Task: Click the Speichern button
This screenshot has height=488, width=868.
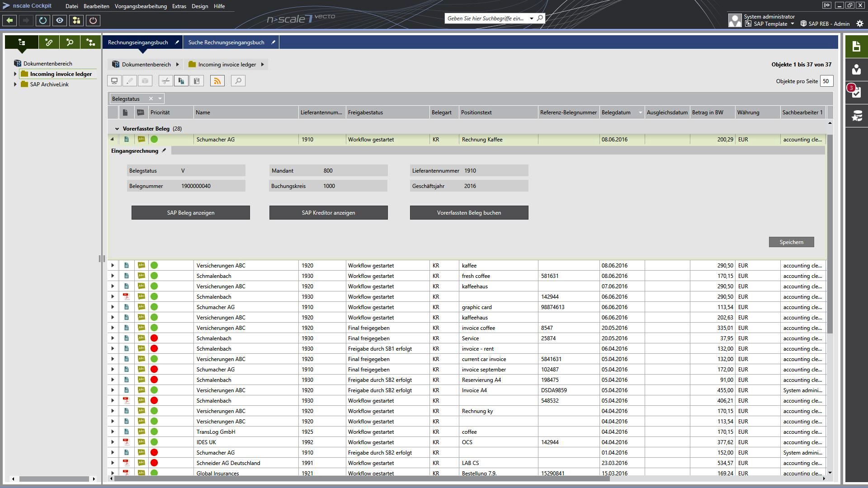Action: (791, 242)
